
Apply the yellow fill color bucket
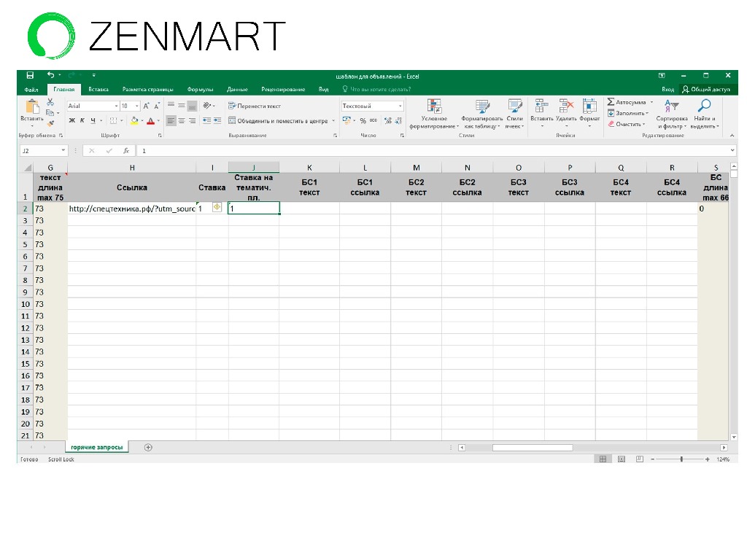tap(134, 121)
